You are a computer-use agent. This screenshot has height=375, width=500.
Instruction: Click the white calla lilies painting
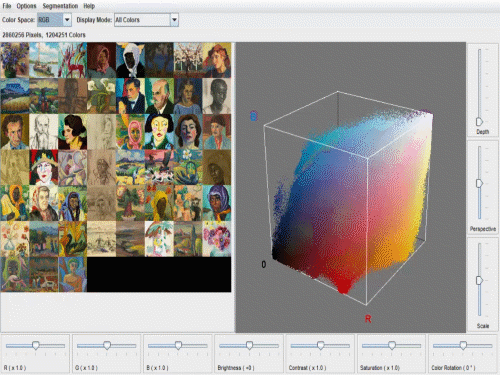[101, 96]
